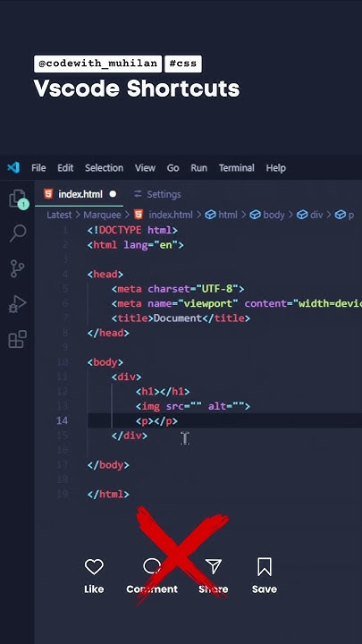Switch to the index.html tab
Screen dimensions: 362x644
(x=80, y=194)
